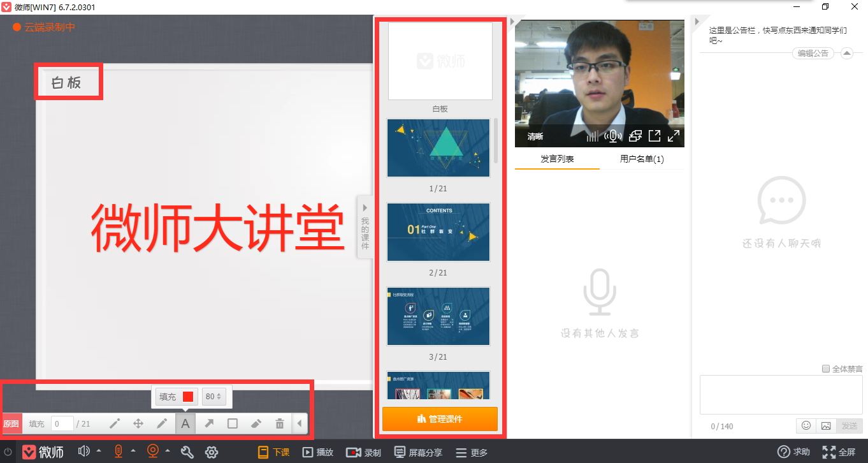Screen dimensions: 868x463
Task: Select the 白板 whiteboard thumbnail
Action: (x=440, y=61)
